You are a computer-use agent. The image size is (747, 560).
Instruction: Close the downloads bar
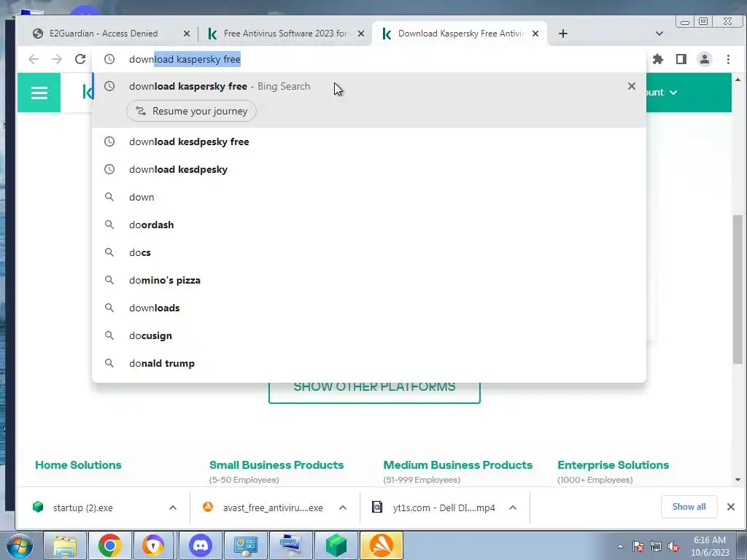[x=731, y=507]
